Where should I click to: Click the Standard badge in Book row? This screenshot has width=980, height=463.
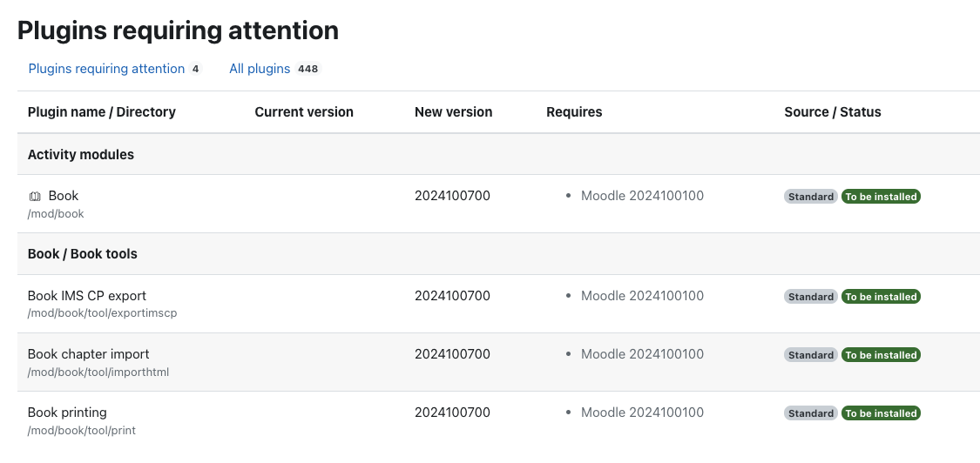[x=811, y=197]
